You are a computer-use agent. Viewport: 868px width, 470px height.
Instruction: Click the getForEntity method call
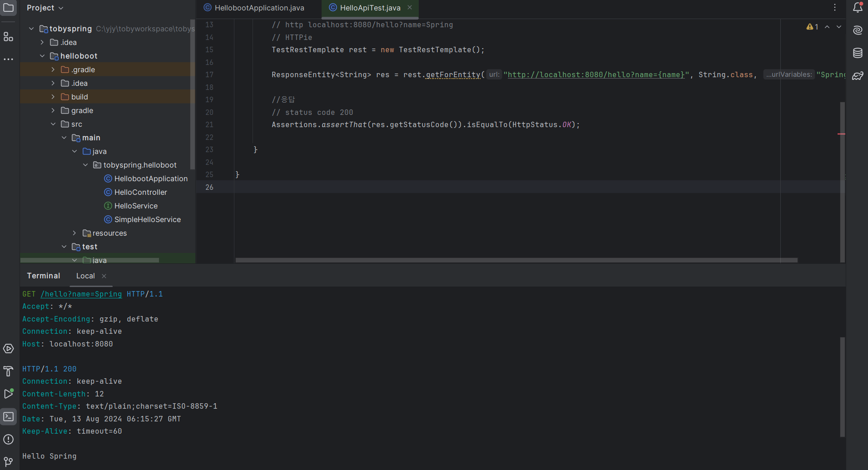[x=453, y=74]
